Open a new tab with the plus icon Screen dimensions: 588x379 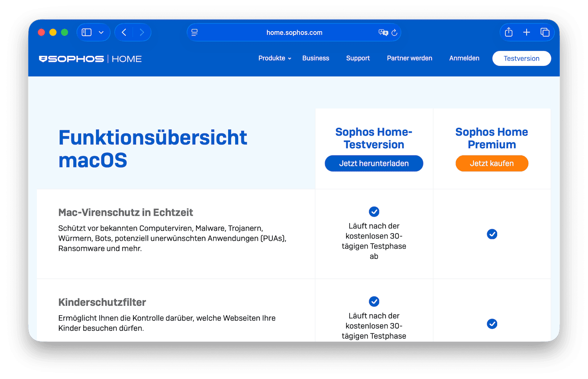pyautogui.click(x=527, y=32)
